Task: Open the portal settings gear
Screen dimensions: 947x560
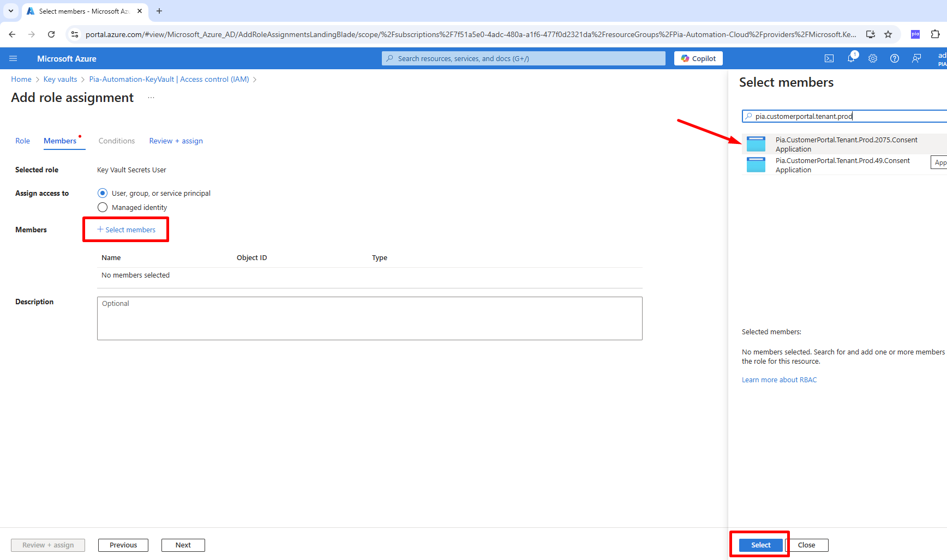Action: coord(873,58)
